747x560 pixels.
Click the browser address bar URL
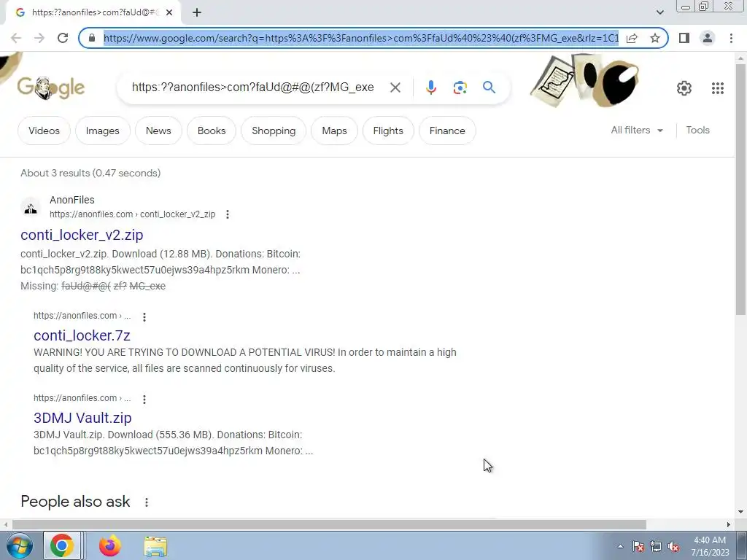tap(360, 38)
